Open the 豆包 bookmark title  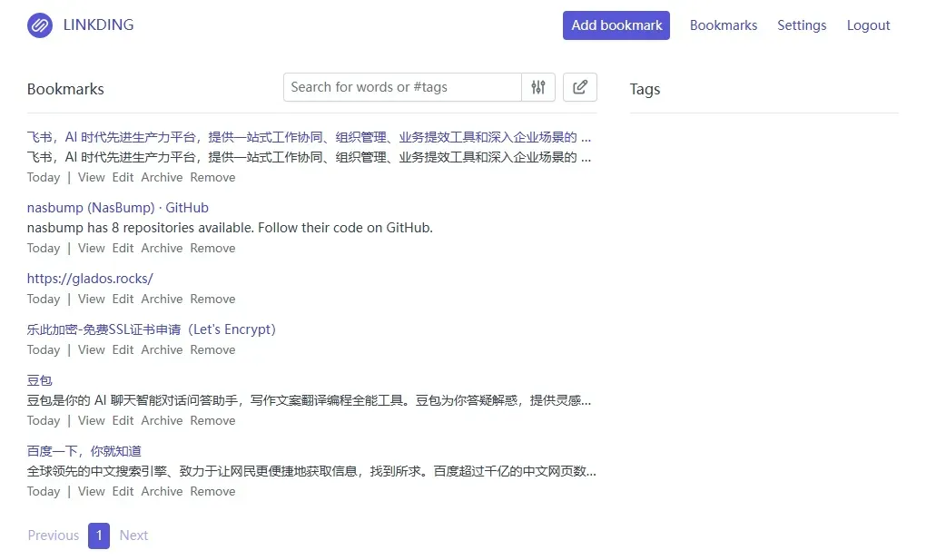tap(40, 380)
